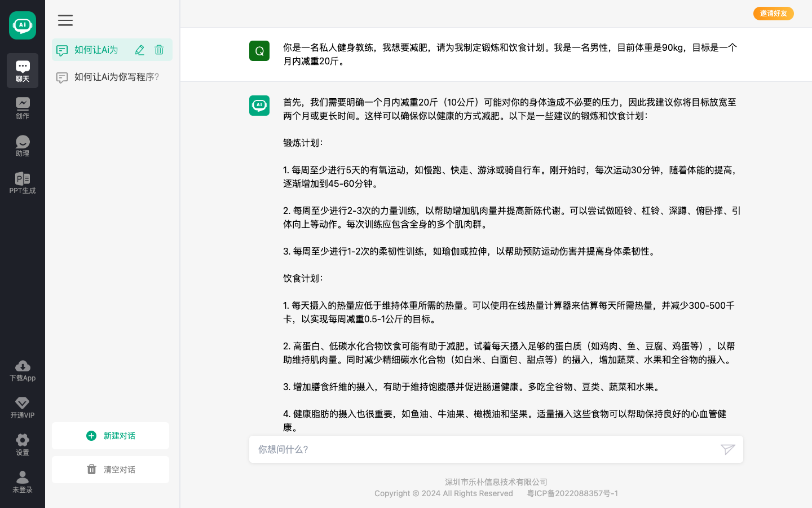Collapse the sidebar with the hamburger menu
The width and height of the screenshot is (812, 508).
pos(65,20)
